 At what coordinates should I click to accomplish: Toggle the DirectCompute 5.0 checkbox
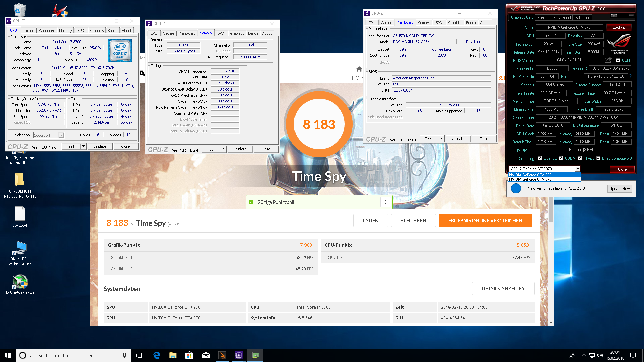(x=598, y=158)
